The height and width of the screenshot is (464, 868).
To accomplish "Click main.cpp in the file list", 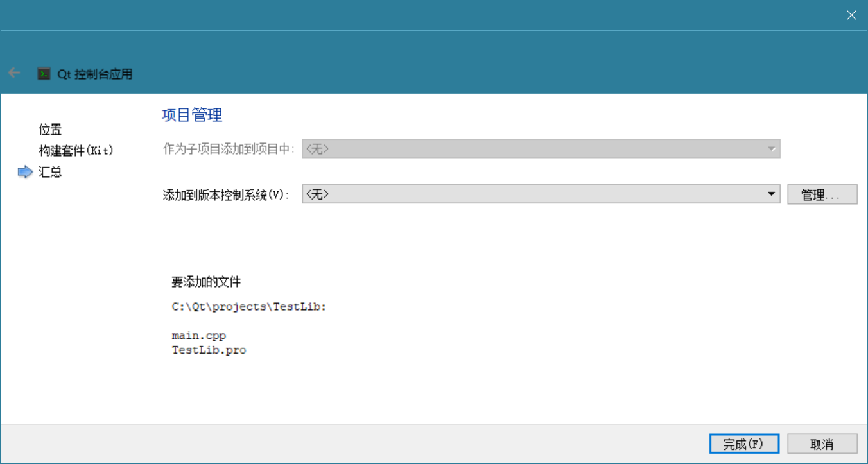I will pyautogui.click(x=199, y=336).
